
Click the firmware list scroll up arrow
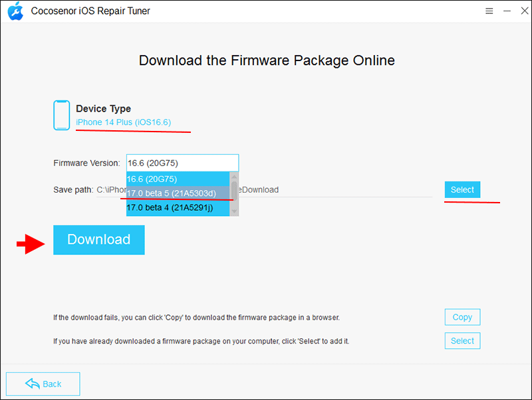pyautogui.click(x=234, y=176)
